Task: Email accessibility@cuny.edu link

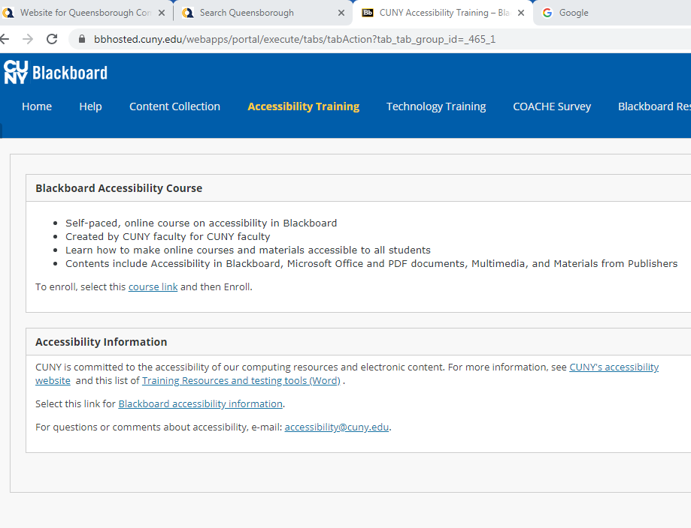Action: click(337, 427)
